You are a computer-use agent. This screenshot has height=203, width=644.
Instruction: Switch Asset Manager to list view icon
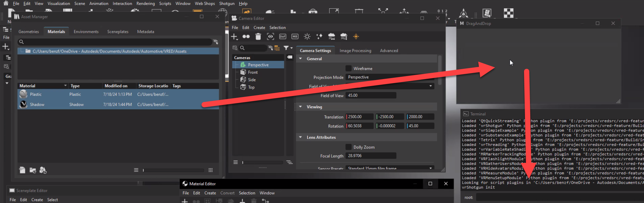point(136,170)
